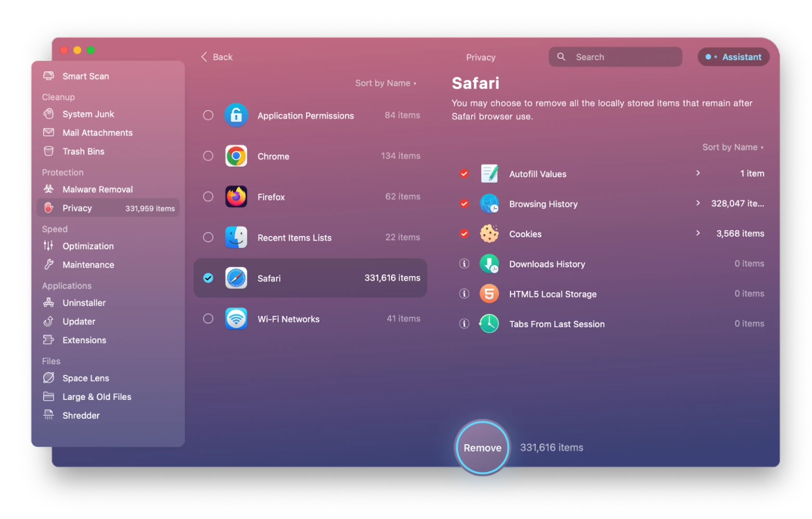Show info for HTML5 Local Storage
The image size is (812, 519).
(x=464, y=294)
